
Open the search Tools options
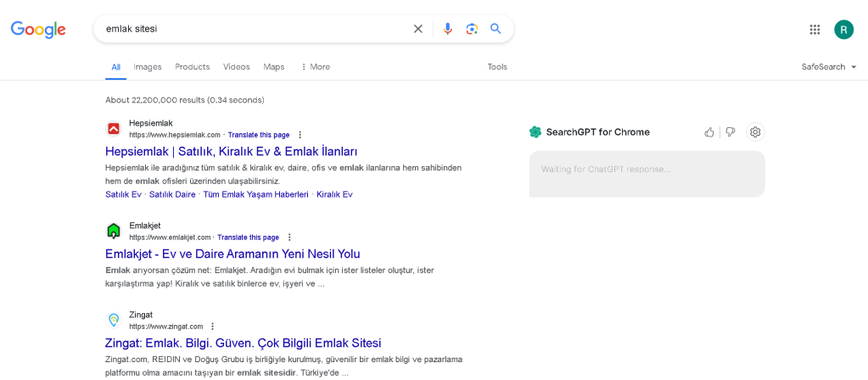[x=497, y=67]
